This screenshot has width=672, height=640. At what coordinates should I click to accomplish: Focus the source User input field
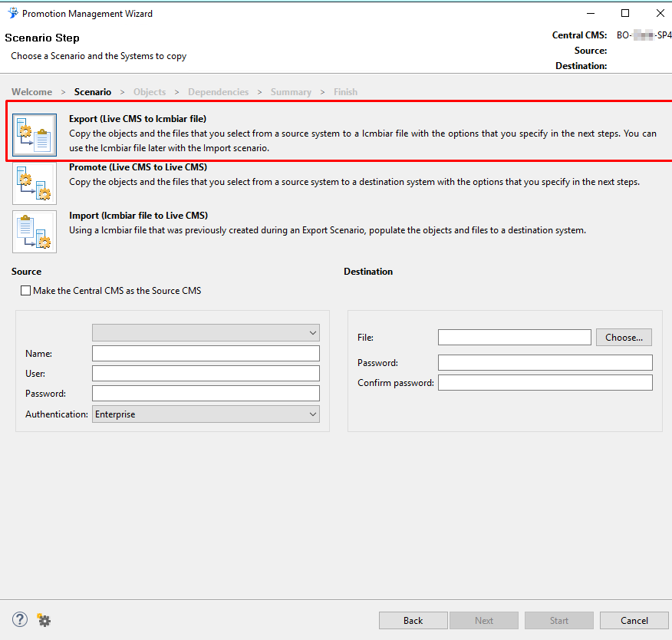(x=206, y=374)
